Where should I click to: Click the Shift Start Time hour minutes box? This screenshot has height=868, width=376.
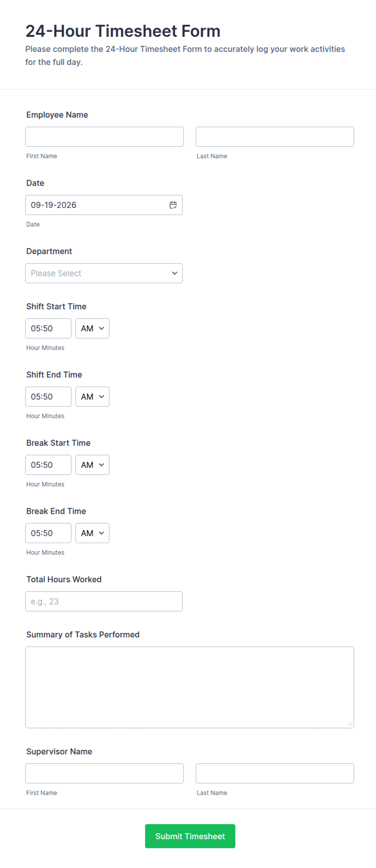pyautogui.click(x=48, y=329)
